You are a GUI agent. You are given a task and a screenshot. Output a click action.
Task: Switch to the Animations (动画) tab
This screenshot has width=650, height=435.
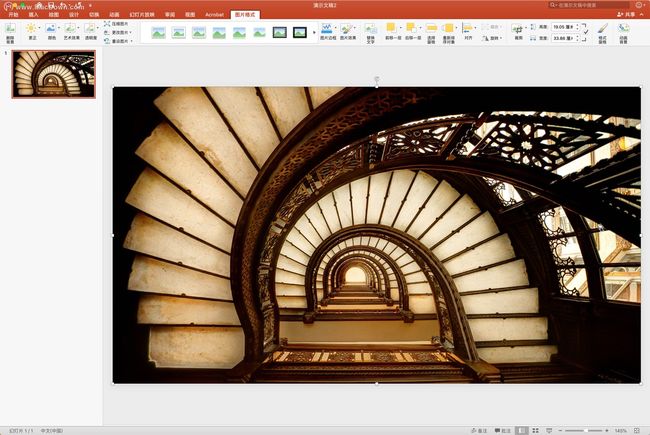114,15
